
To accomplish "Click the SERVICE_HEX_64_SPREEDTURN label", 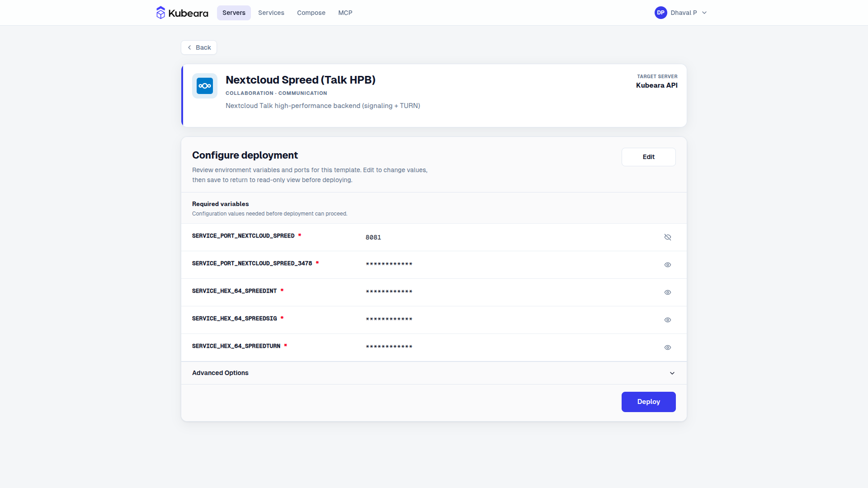I will 236,346.
